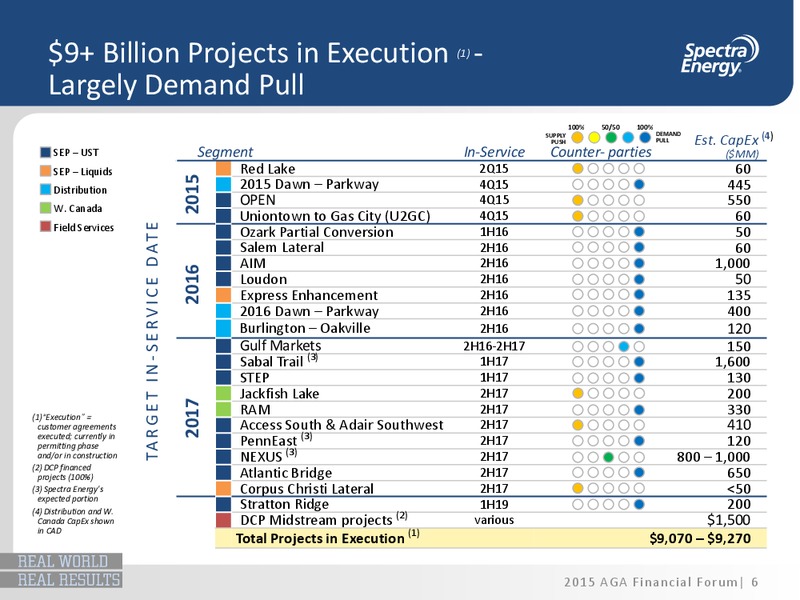The height and width of the screenshot is (600, 800).
Task: Click the Total Projects in Execution label
Action: tap(328, 538)
